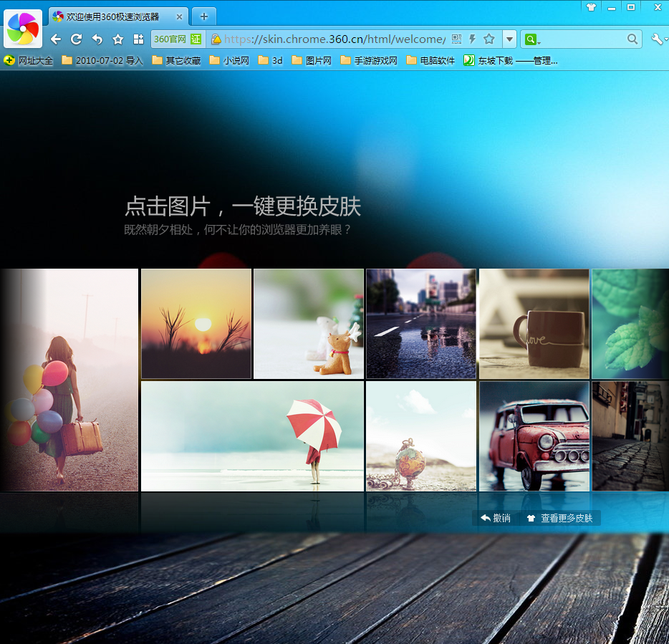Open the 手游游戏网 bookmark folder
The height and width of the screenshot is (644, 669).
pyautogui.click(x=369, y=61)
